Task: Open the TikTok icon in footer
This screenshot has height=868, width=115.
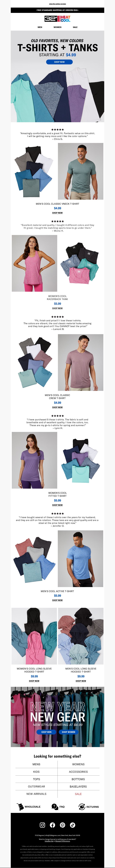Action: click(x=73, y=825)
